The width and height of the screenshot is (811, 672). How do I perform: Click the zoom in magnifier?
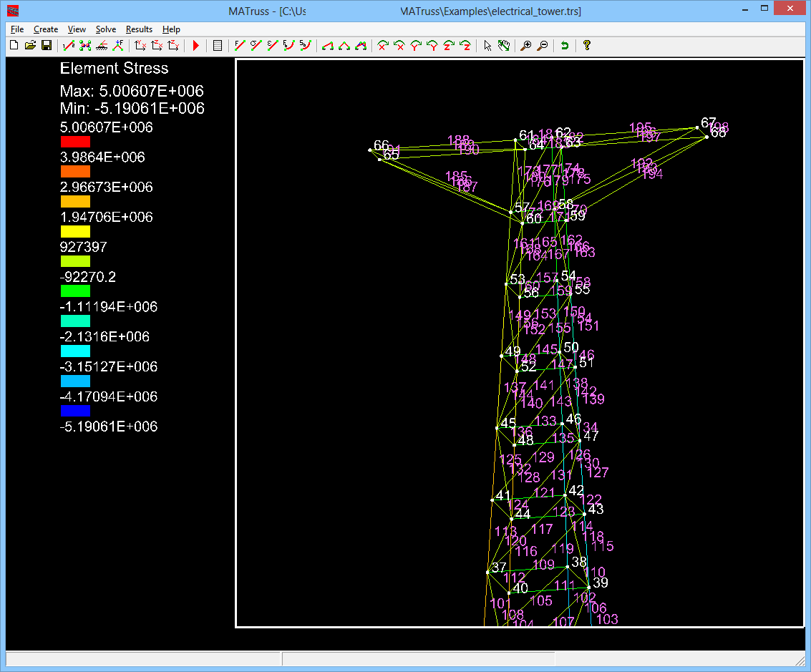(526, 46)
